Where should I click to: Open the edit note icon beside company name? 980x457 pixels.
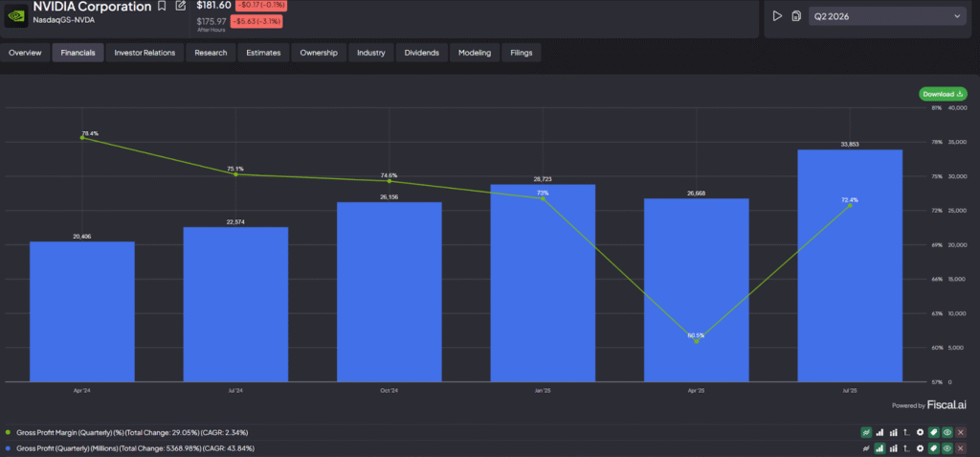[181, 7]
